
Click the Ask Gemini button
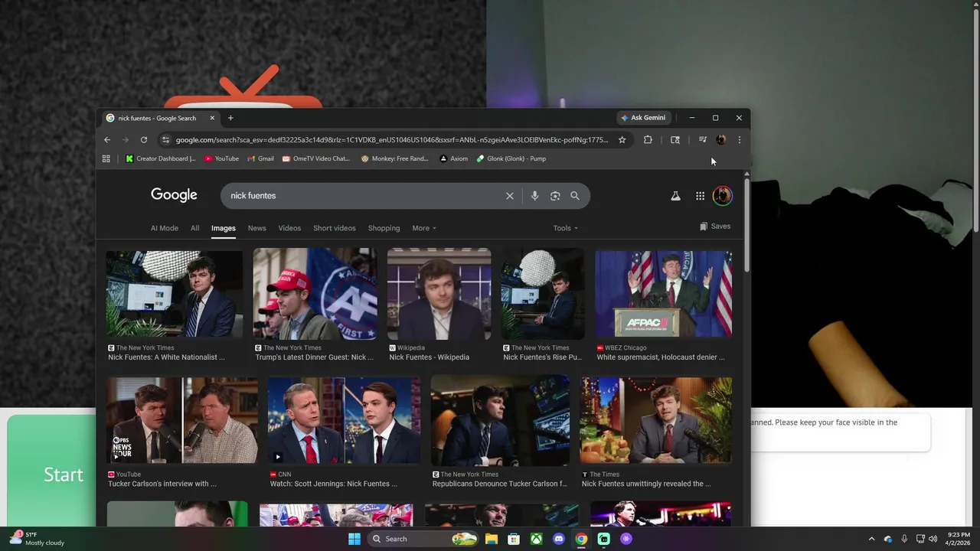(643, 118)
